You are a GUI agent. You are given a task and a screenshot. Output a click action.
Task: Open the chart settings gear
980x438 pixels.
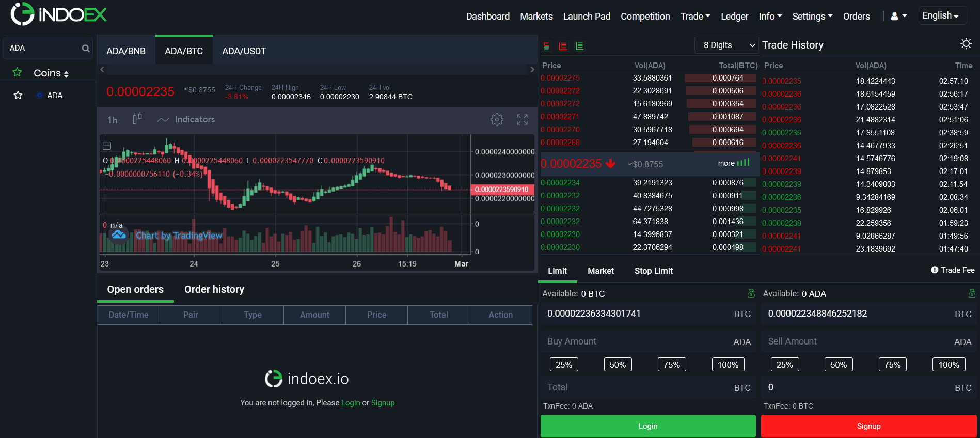point(497,120)
